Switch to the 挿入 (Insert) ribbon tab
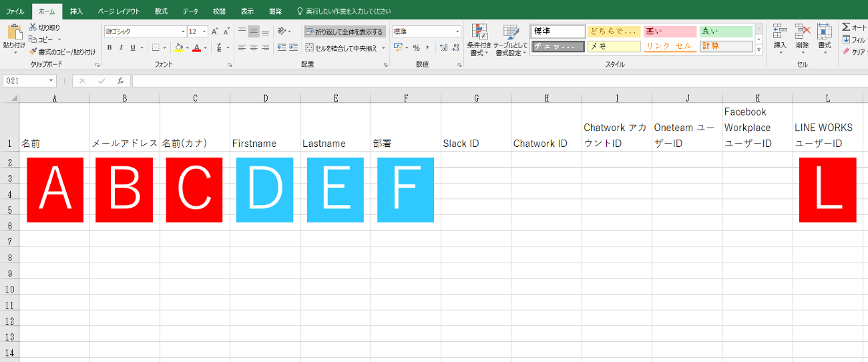This screenshot has height=362, width=868. 77,11
